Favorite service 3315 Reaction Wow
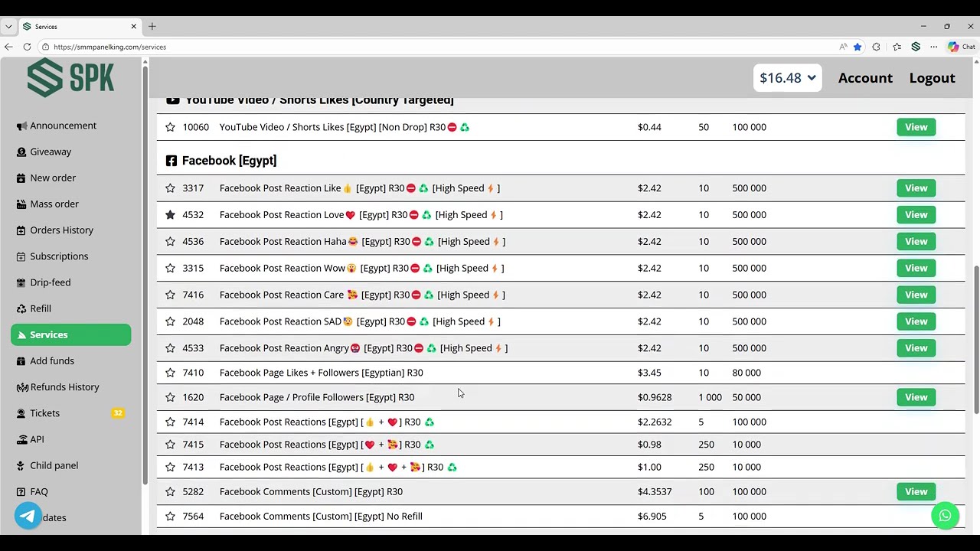The width and height of the screenshot is (980, 551). [170, 269]
